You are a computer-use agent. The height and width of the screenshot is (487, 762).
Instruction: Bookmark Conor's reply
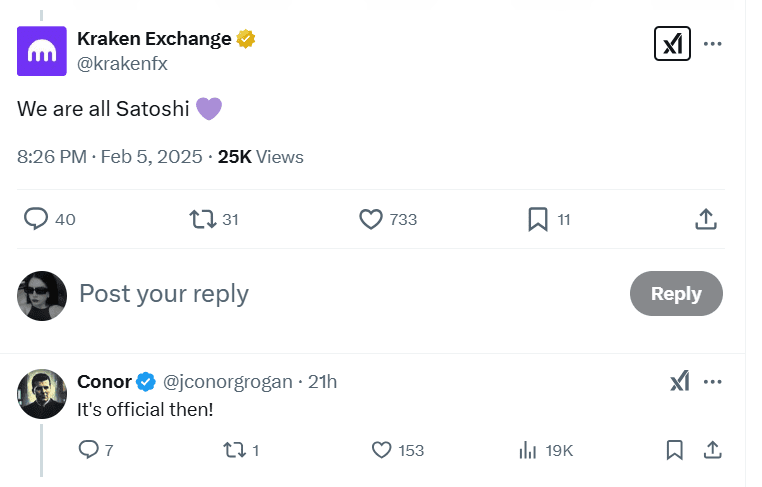click(675, 450)
